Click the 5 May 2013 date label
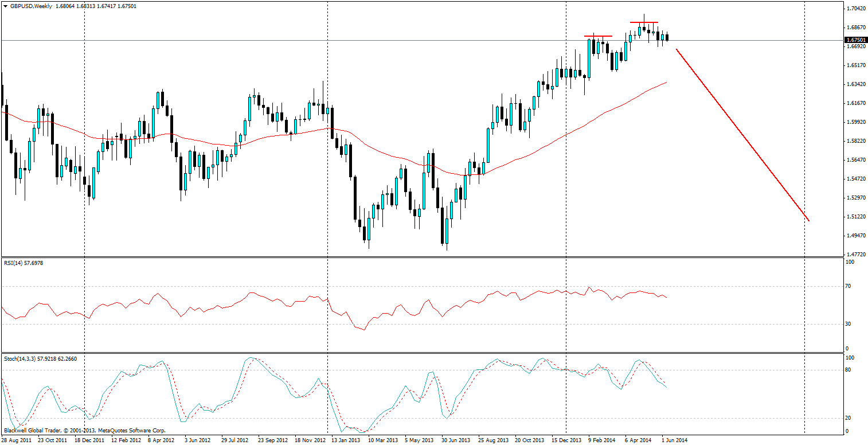This screenshot has height=445, width=868. pos(419,440)
